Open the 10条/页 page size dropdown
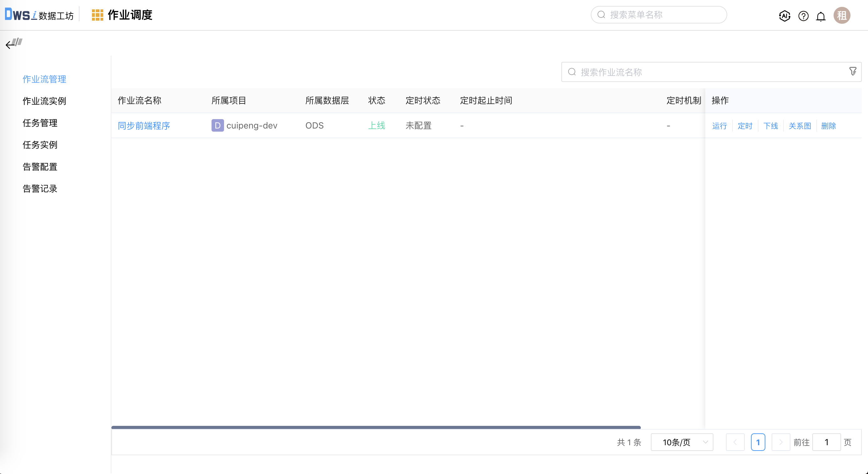Image resolution: width=868 pixels, height=474 pixels. pyautogui.click(x=682, y=442)
